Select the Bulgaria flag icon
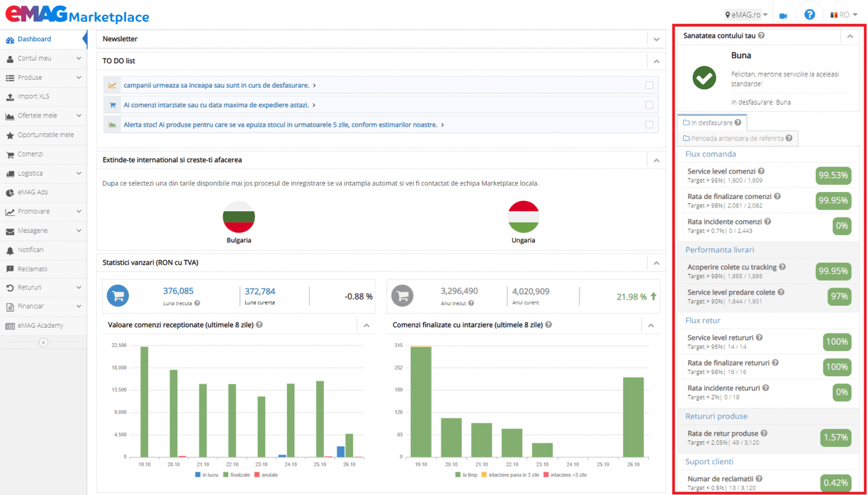The image size is (868, 495). (239, 217)
